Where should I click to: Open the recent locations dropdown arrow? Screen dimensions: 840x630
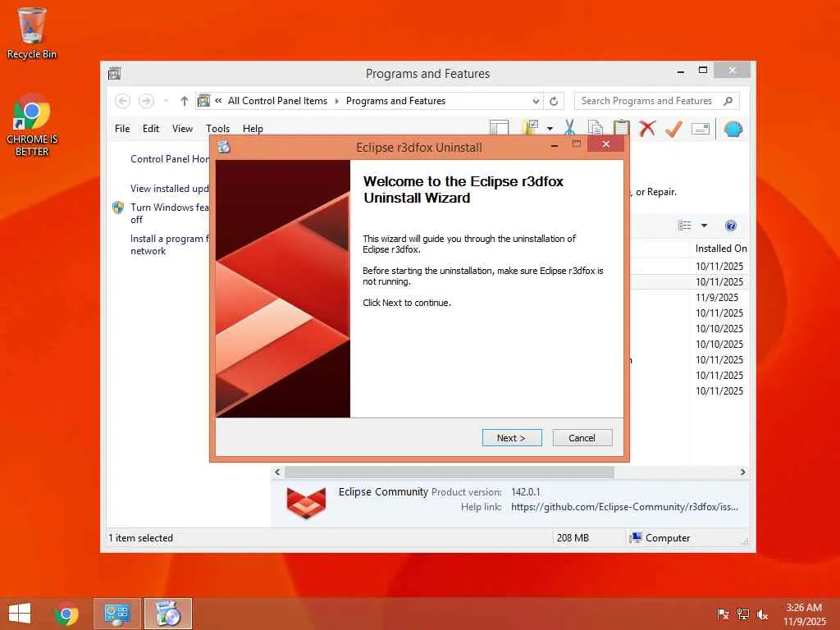[166, 101]
